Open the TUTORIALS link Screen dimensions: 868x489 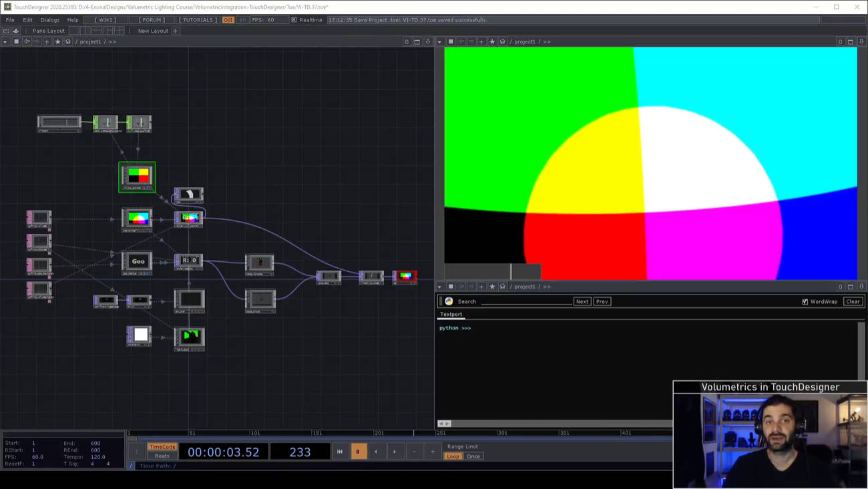[x=198, y=20]
